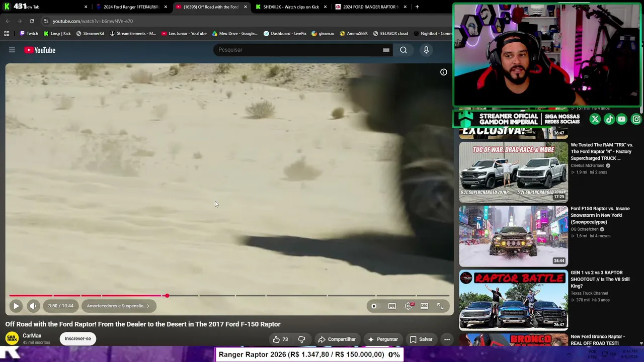Go back in browser history
The height and width of the screenshot is (362, 644).
click(x=8, y=21)
